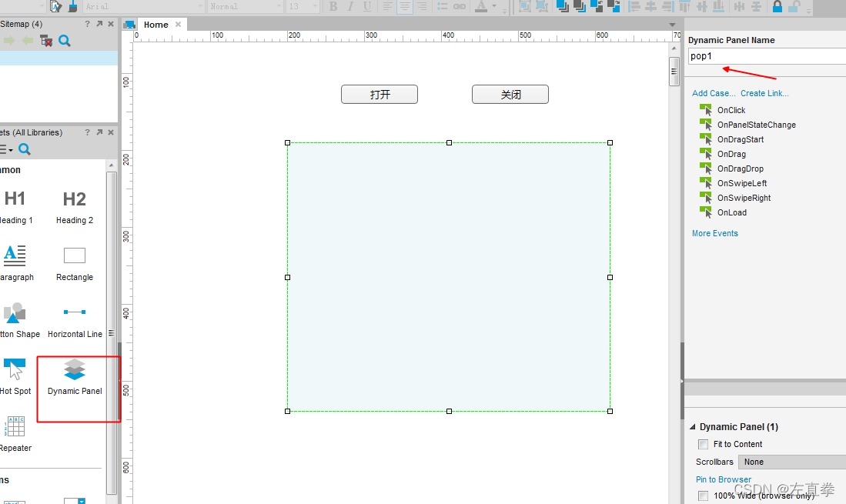Screen dimensions: 846x504
Task: Select the OnSwipeRight event
Action: point(735,198)
